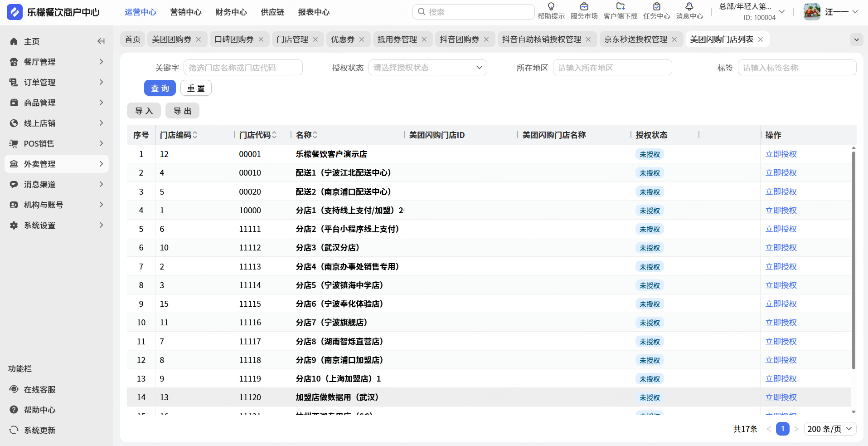Expand the 外卖管理 sidebar menu
Viewport: 868px width, 446px height.
tap(57, 164)
